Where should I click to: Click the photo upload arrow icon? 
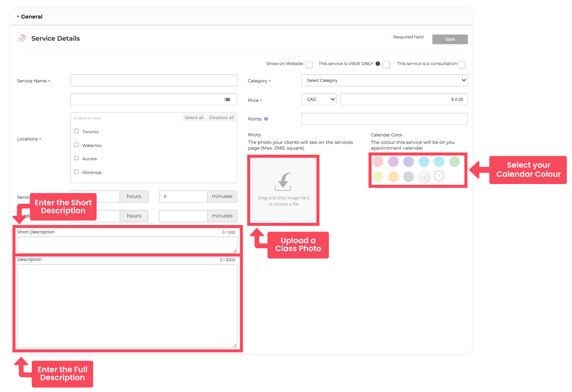point(283,181)
